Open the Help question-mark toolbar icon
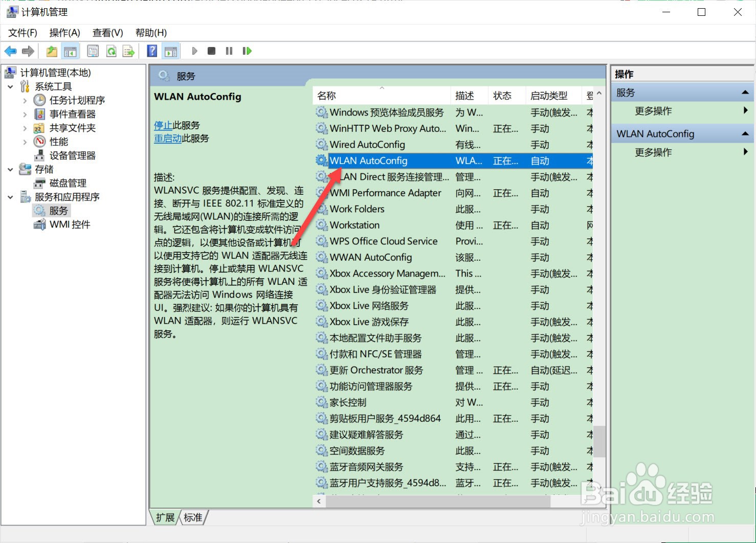This screenshot has height=543, width=756. click(152, 51)
